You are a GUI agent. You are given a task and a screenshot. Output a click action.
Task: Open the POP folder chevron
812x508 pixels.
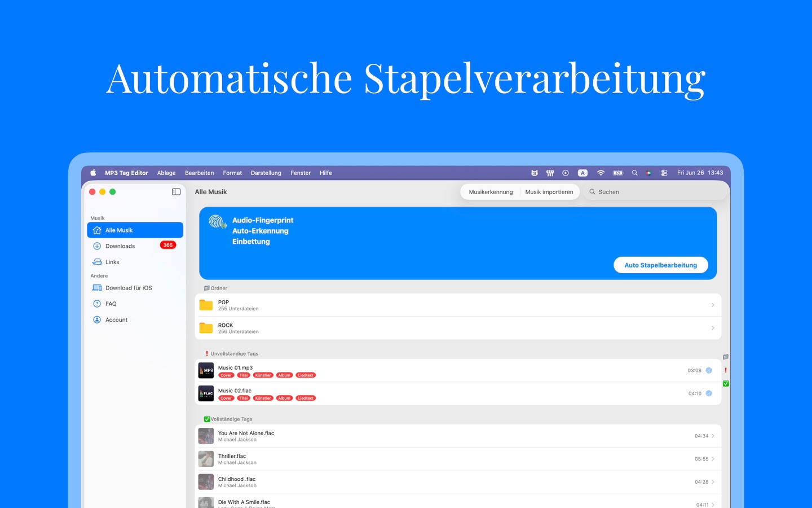pos(713,305)
